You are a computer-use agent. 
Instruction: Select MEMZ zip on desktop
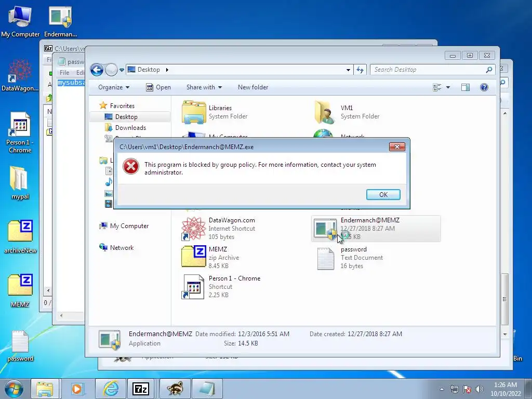point(20,290)
